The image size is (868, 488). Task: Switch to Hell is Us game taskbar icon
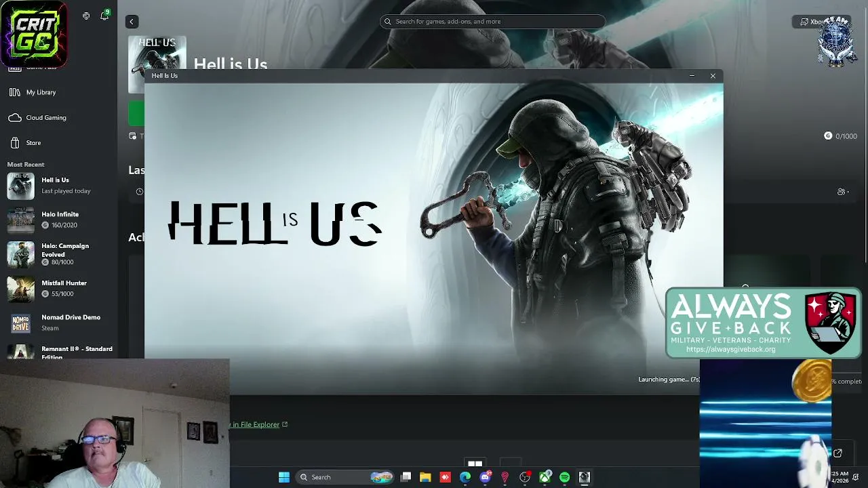584,477
